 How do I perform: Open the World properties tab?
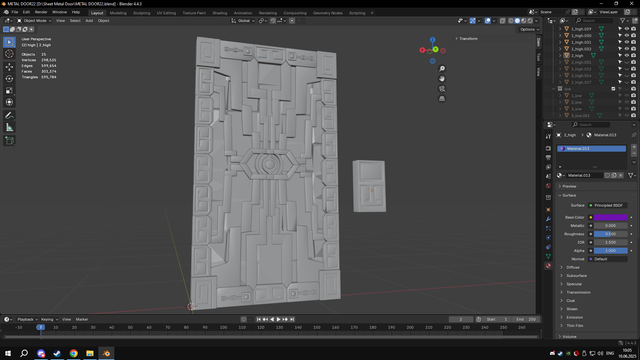548,186
